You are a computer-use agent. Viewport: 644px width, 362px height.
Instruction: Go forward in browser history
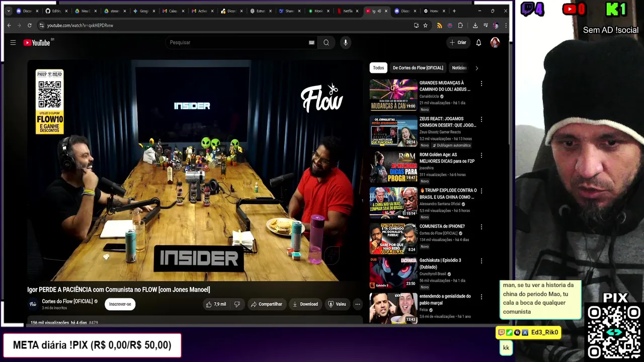tap(19, 25)
